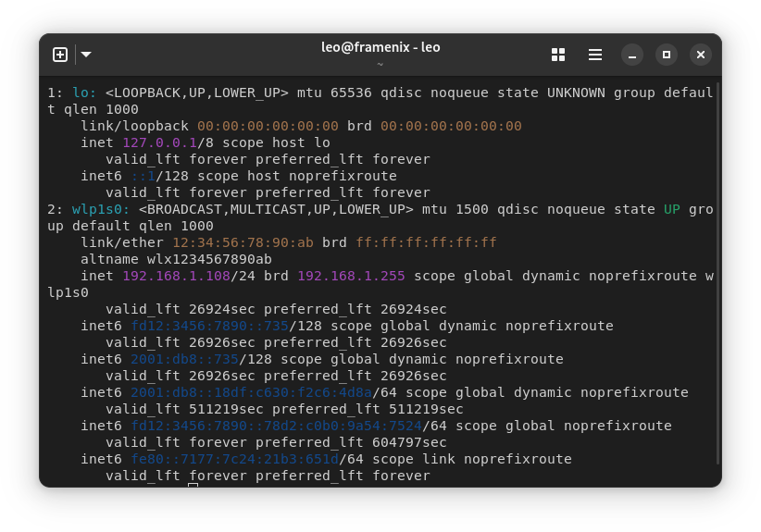Click the LOOPBACK,UP,LOWER_UP flags
761x532 pixels.
click(x=197, y=93)
